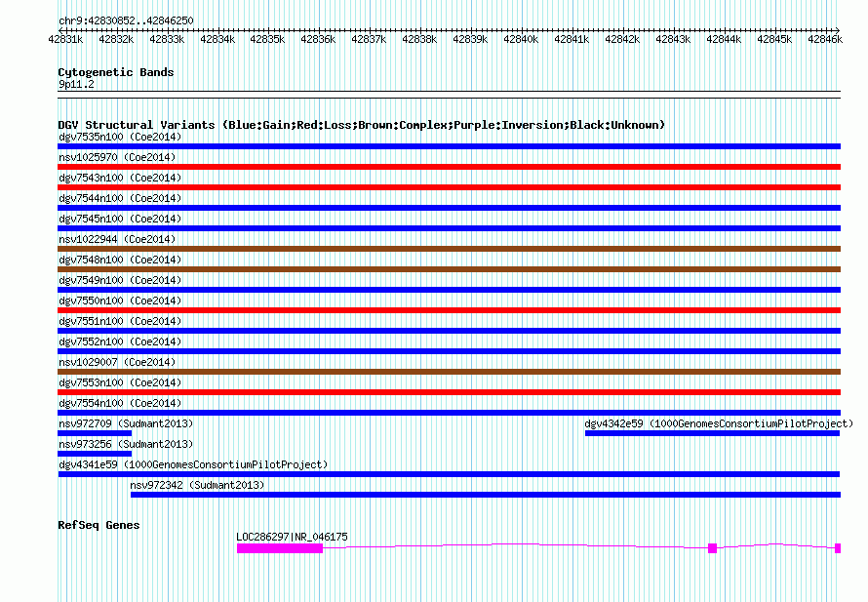Select the nsv972709 (Sudmant2013) short bar
Screen dimensions: 868x602
tap(95, 433)
